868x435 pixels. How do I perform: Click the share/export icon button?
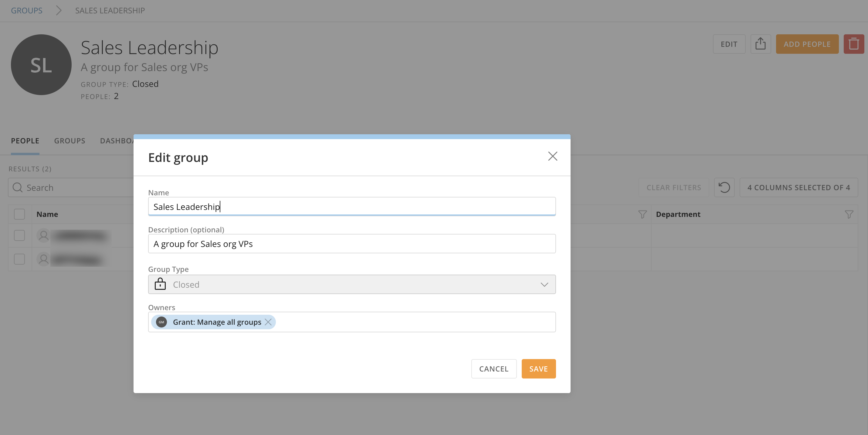[x=760, y=44]
